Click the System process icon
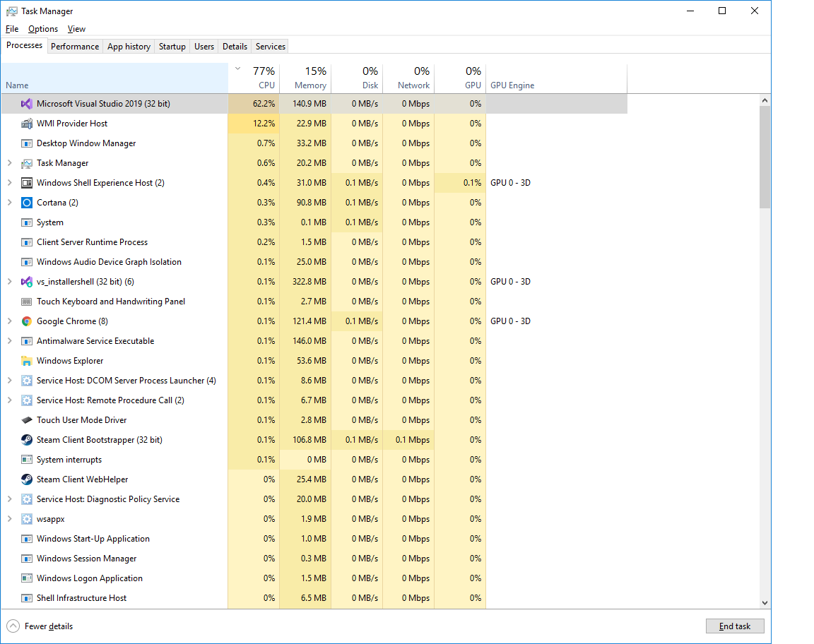Viewport: 814px width, 644px height. pyautogui.click(x=26, y=222)
